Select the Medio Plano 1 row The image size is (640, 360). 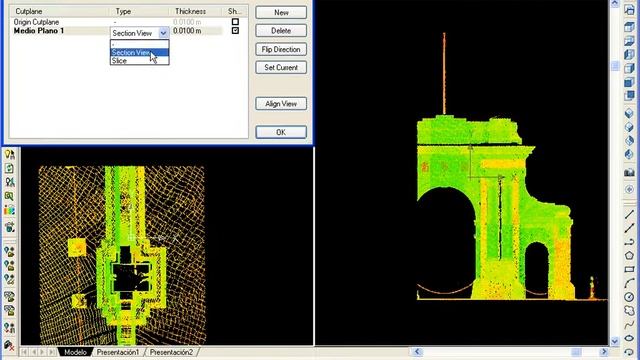pos(128,31)
